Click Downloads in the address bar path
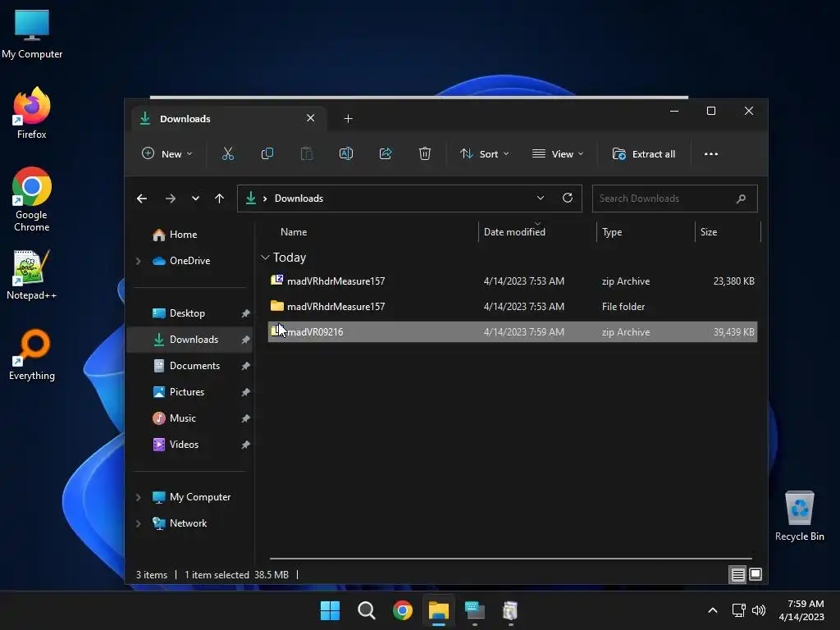 point(299,199)
